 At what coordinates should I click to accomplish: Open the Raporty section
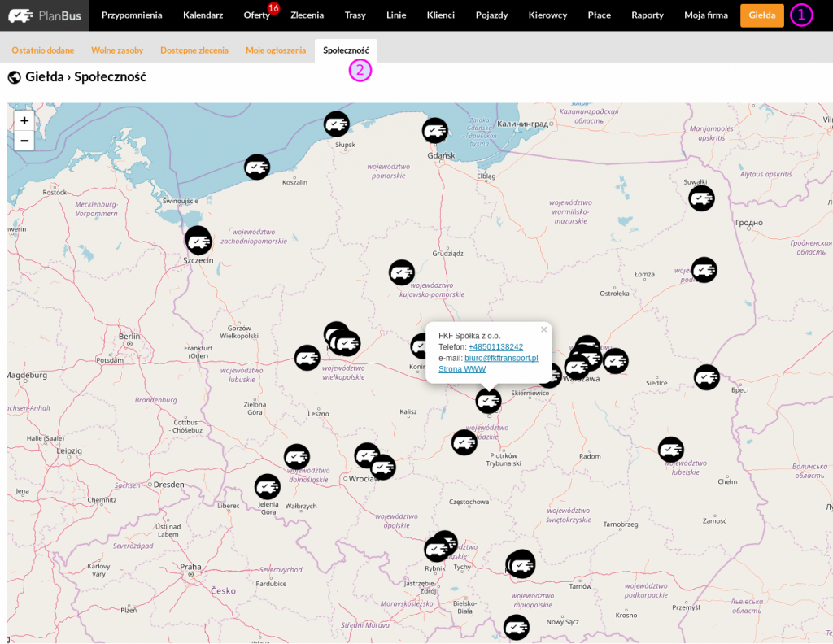[648, 15]
